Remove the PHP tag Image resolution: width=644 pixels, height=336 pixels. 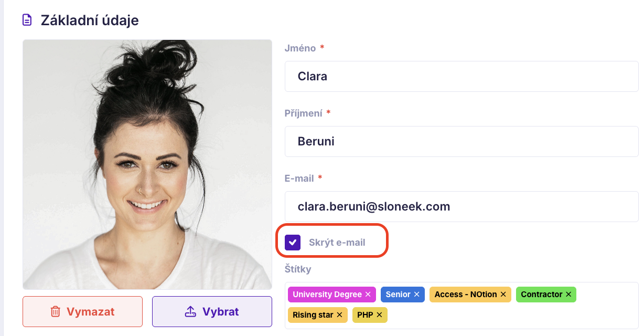379,315
